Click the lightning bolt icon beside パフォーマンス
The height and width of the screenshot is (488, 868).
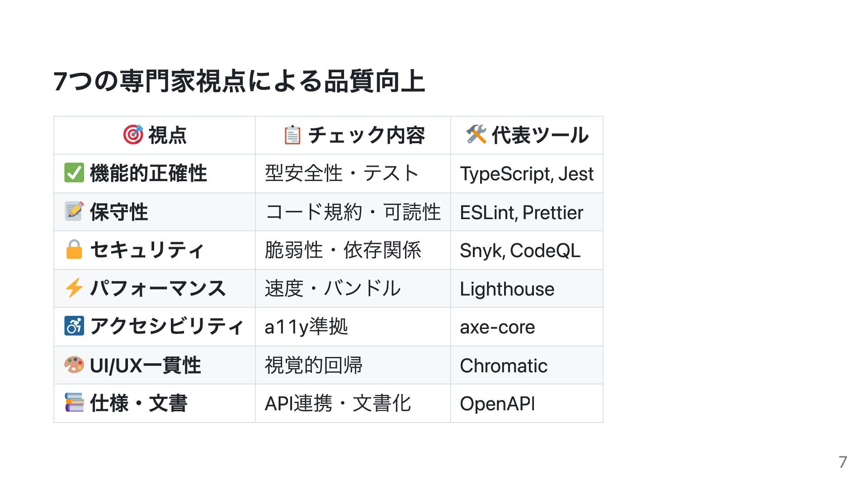[x=74, y=288]
